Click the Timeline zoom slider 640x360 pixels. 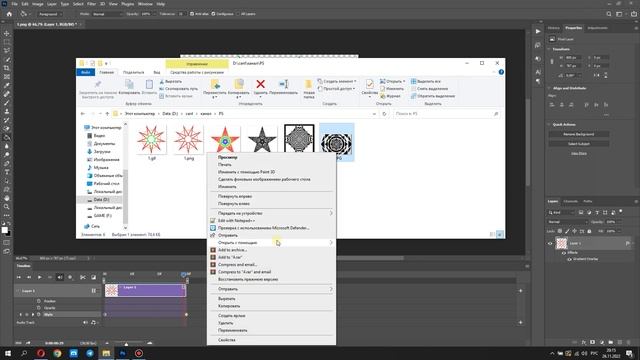coord(128,343)
